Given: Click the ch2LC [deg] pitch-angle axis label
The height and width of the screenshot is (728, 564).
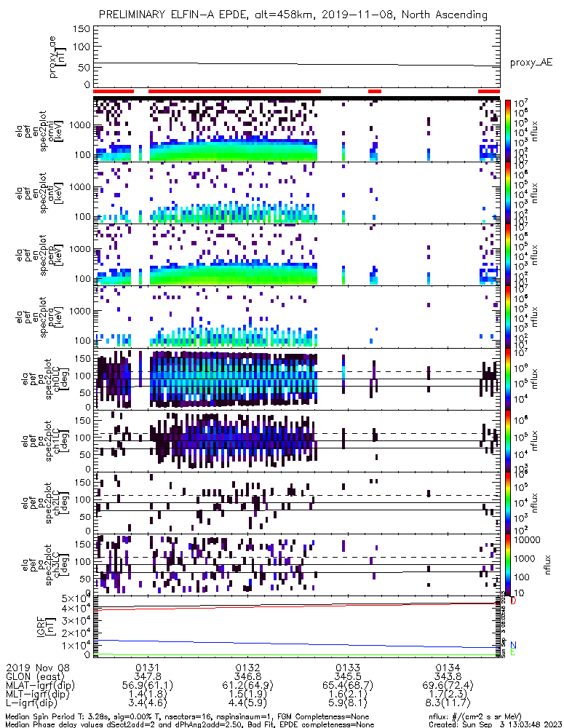Looking at the screenshot, I should (x=45, y=502).
